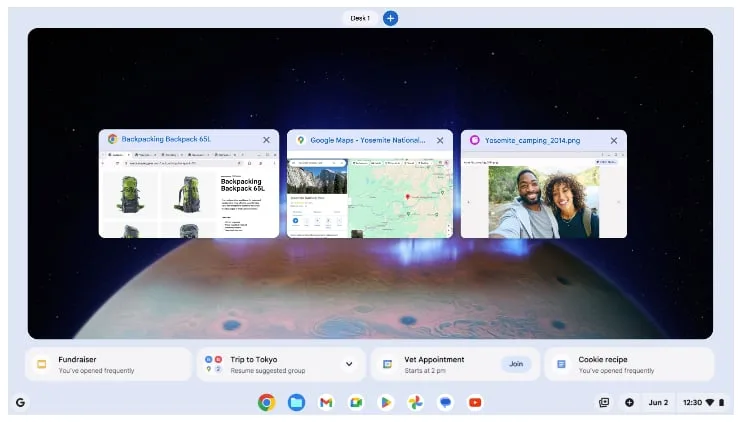The height and width of the screenshot is (422, 745).
Task: Open the Fundraiser suggestion card
Action: tap(108, 364)
